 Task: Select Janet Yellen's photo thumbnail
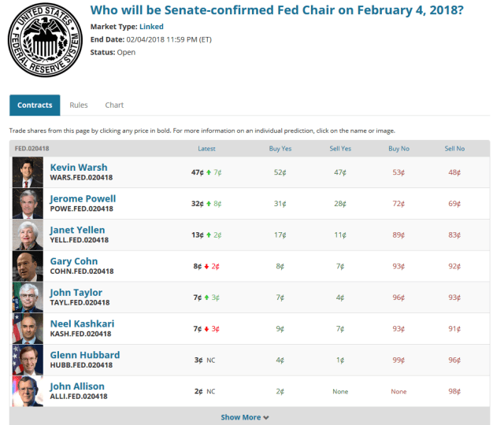coord(28,235)
